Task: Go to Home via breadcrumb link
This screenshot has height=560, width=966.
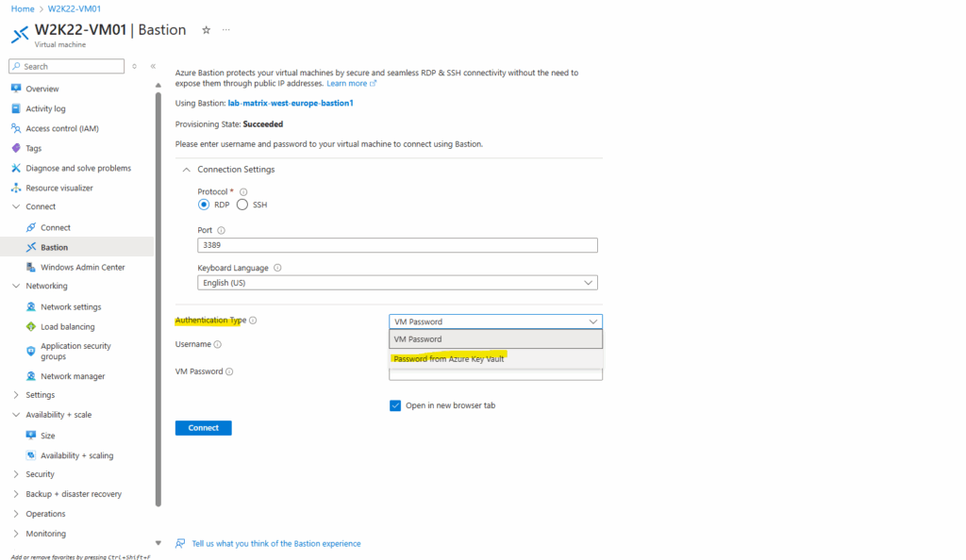Action: coord(23,8)
